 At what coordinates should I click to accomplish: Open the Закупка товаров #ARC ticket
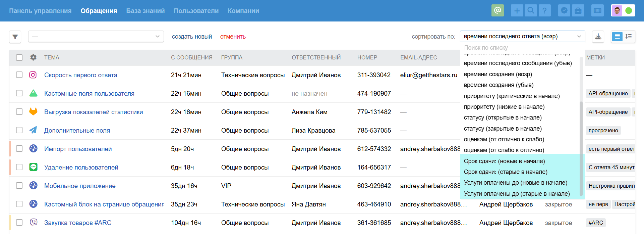78,223
